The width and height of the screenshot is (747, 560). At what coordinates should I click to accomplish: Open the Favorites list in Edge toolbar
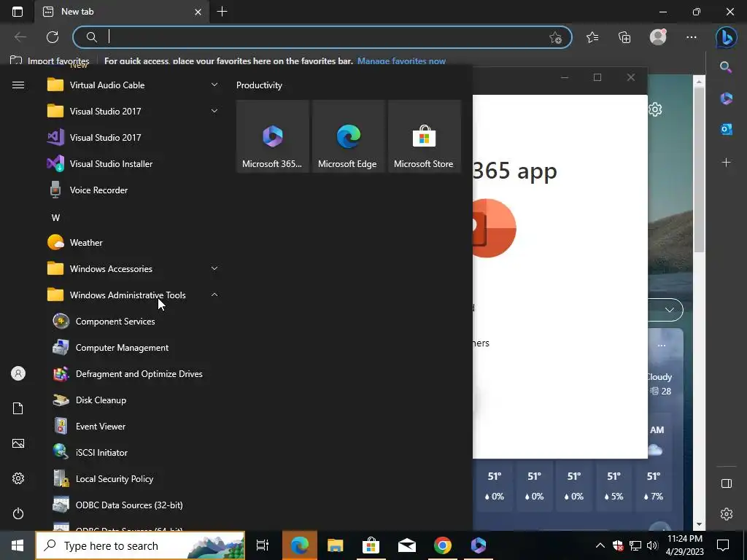click(x=592, y=37)
